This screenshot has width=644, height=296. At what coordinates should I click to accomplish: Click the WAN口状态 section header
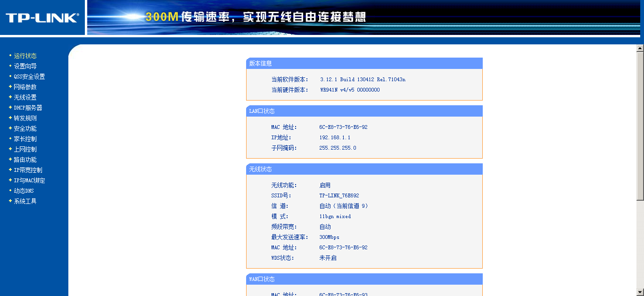[x=364, y=279]
